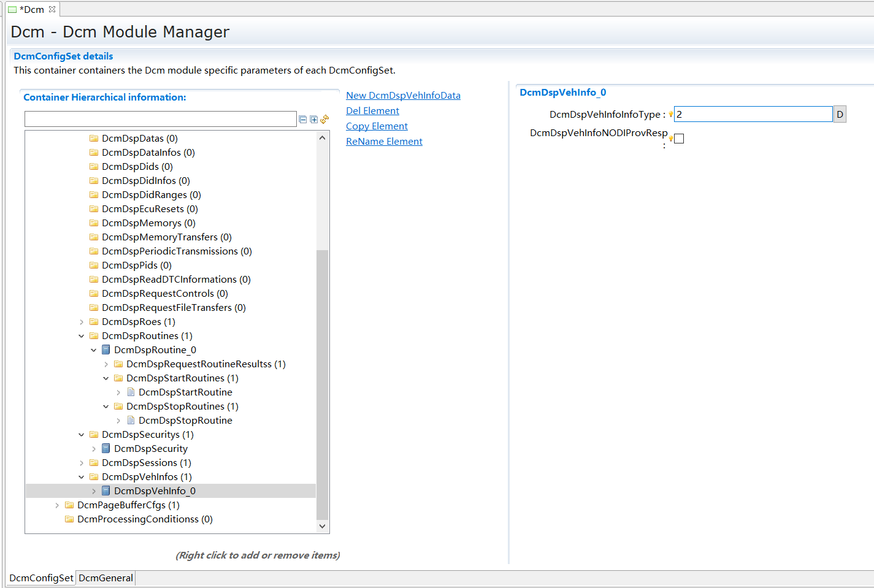Select the DcmDspRoutine_0 container icon
The width and height of the screenshot is (874, 588).
click(x=106, y=350)
